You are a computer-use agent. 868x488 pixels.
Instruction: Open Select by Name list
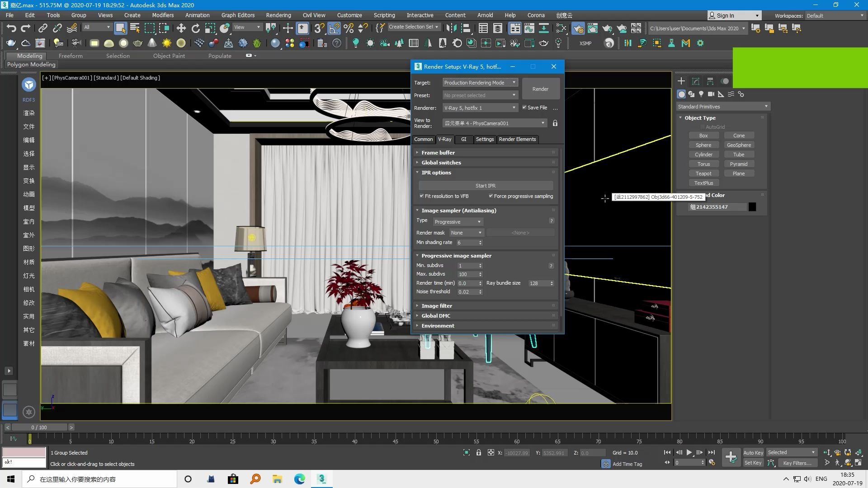click(135, 28)
